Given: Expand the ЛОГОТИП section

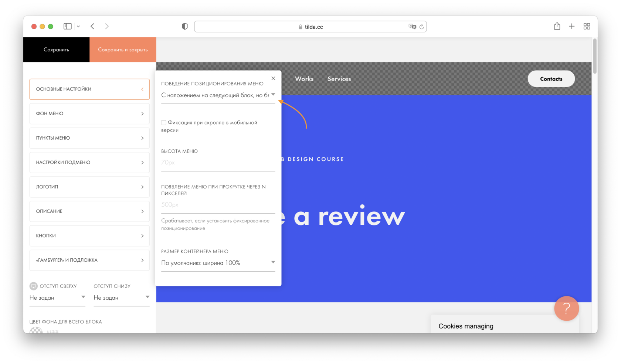Looking at the screenshot, I should point(89,187).
